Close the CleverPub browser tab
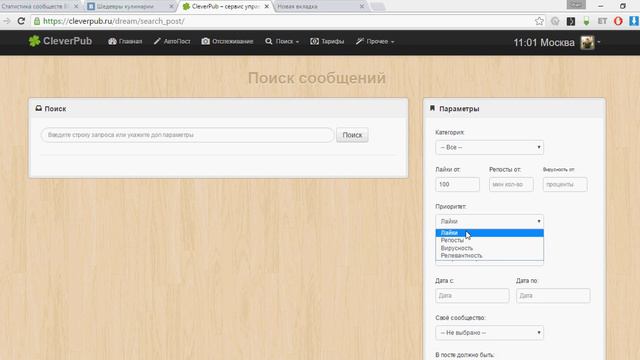Screen dimensions: 640x360 coord(267,7)
